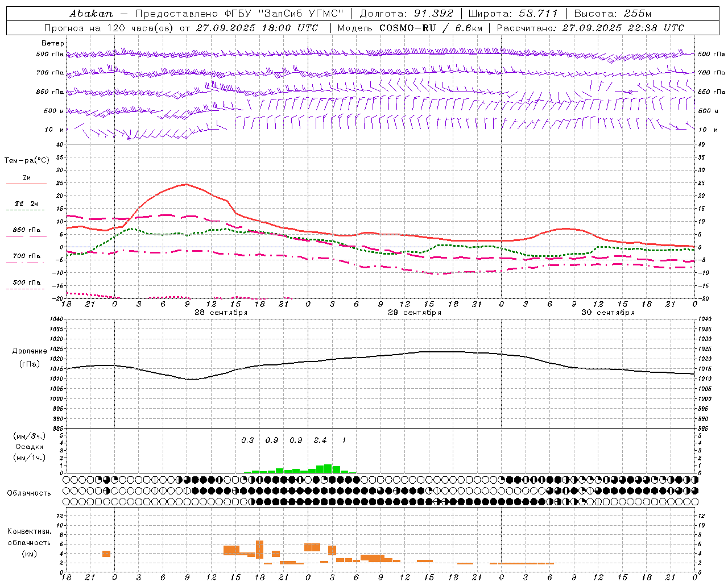Select the Широта: 53.711 value
728x582 pixels.
513,14
